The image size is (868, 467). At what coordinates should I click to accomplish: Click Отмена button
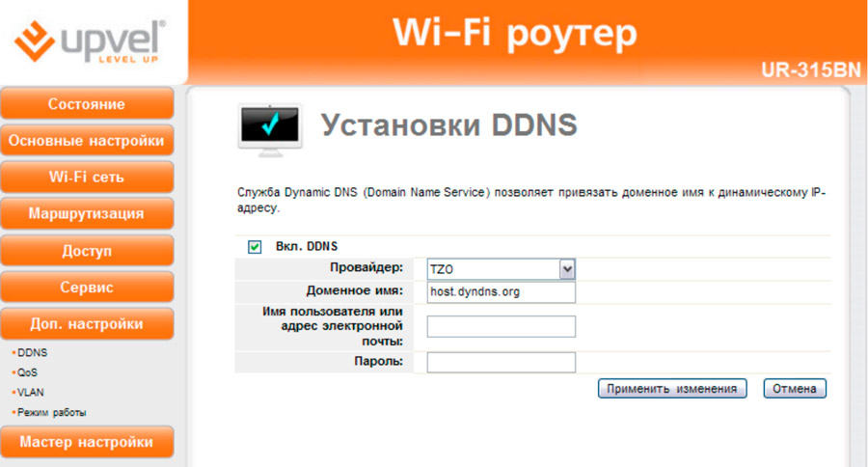(x=795, y=388)
